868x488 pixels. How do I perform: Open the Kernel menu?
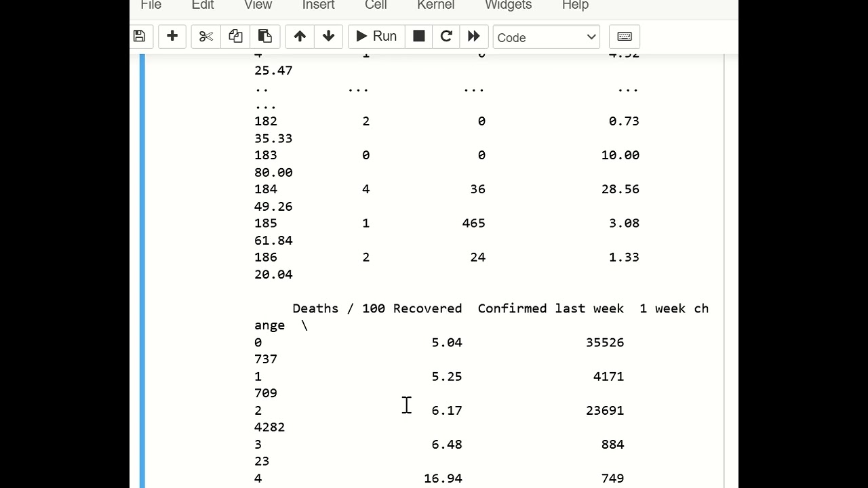(436, 5)
